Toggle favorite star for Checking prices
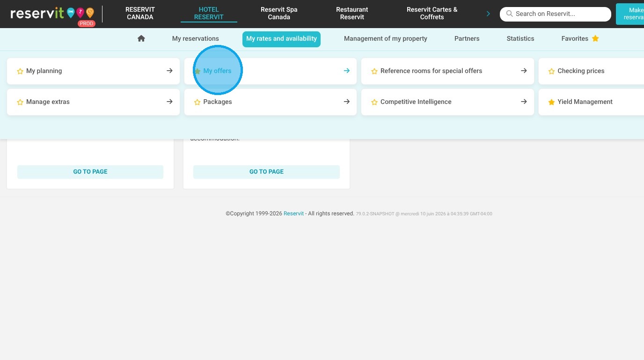644x360 pixels. pyautogui.click(x=551, y=71)
